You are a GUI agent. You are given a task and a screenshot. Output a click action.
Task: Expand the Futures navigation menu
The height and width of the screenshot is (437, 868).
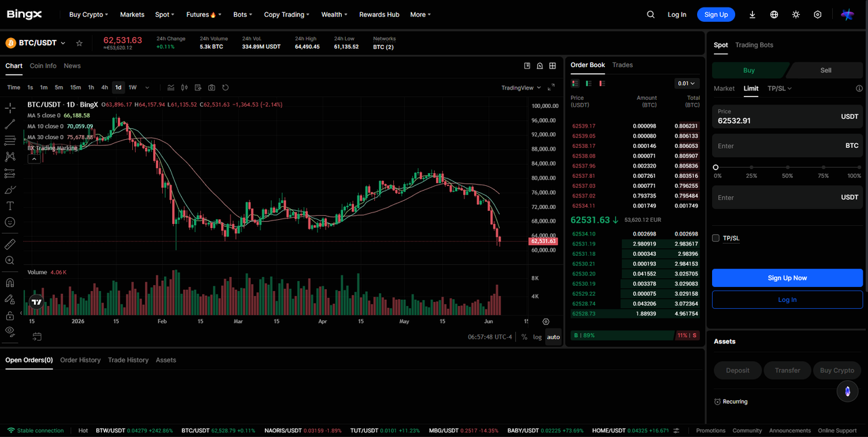203,14
